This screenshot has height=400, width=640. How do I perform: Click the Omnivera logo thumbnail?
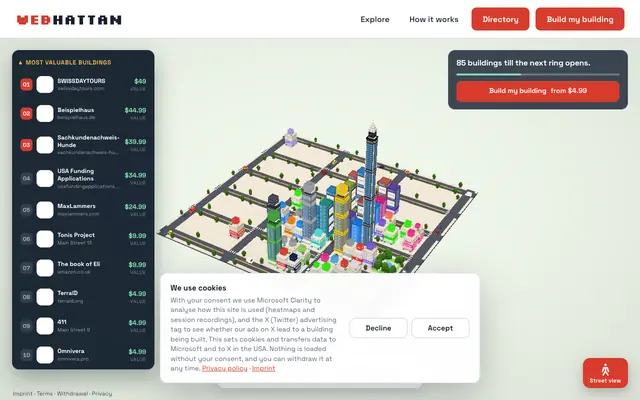[45, 355]
